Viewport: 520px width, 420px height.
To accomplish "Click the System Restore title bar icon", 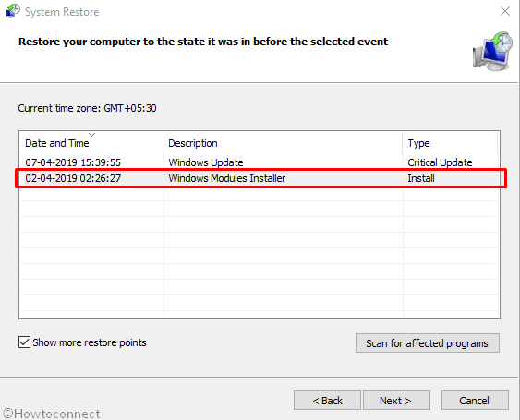I will pyautogui.click(x=13, y=11).
